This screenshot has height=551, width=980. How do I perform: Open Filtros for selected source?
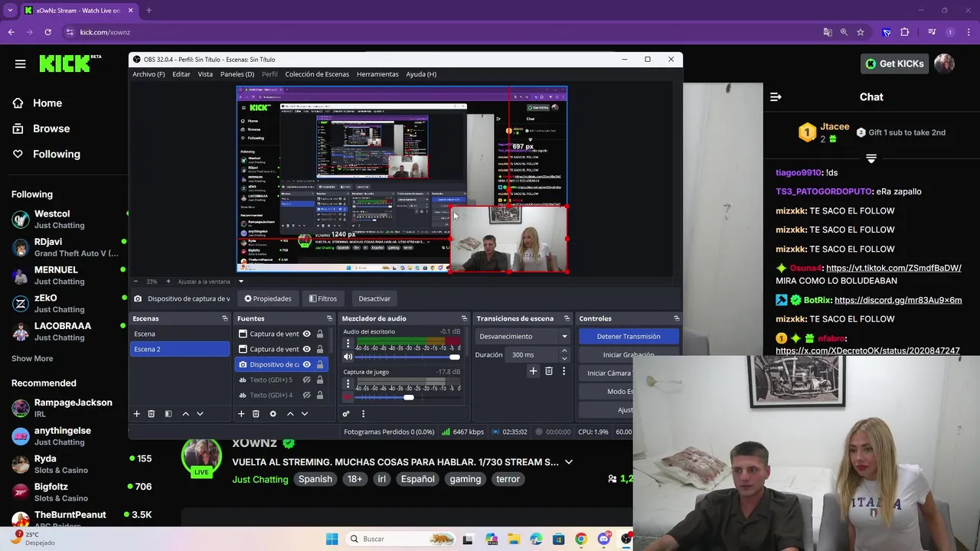coord(323,298)
